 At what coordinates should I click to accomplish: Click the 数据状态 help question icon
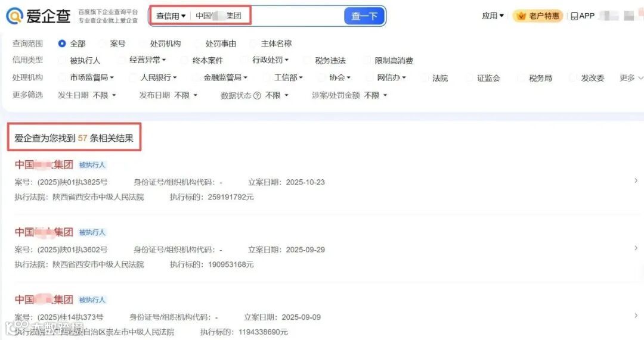point(257,95)
